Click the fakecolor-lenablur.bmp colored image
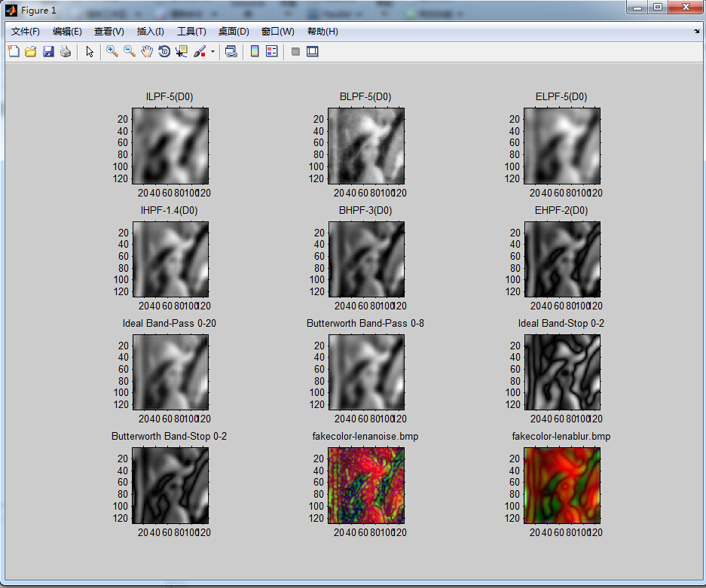This screenshot has width=706, height=588. tap(562, 486)
